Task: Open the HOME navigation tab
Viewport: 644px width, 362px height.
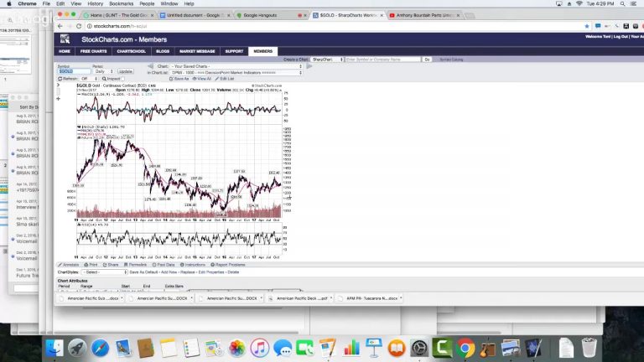Action: [65, 51]
